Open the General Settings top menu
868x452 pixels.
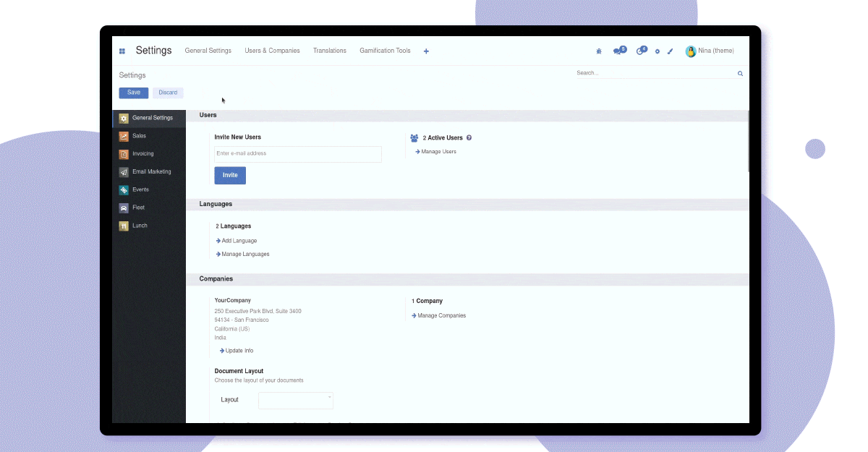pos(208,51)
